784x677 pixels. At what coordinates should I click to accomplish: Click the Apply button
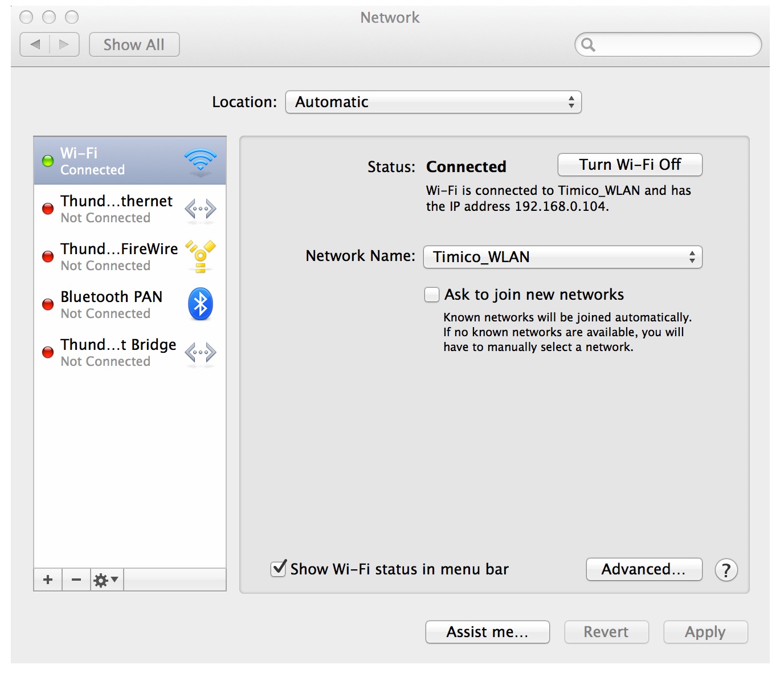point(705,632)
